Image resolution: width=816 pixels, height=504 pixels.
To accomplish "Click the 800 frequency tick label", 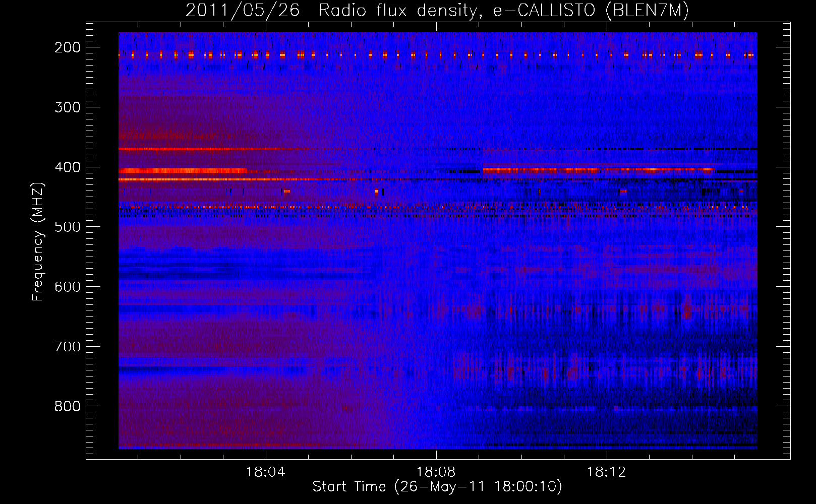I will click(67, 406).
